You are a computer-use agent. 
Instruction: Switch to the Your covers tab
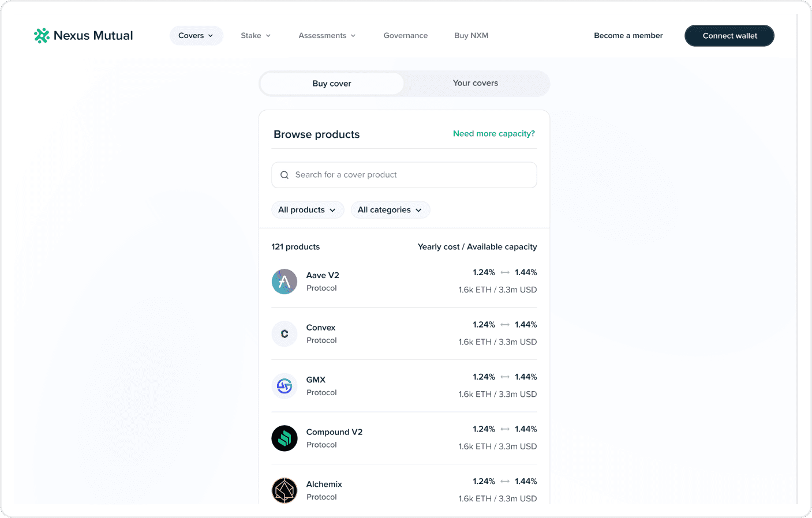coord(476,83)
